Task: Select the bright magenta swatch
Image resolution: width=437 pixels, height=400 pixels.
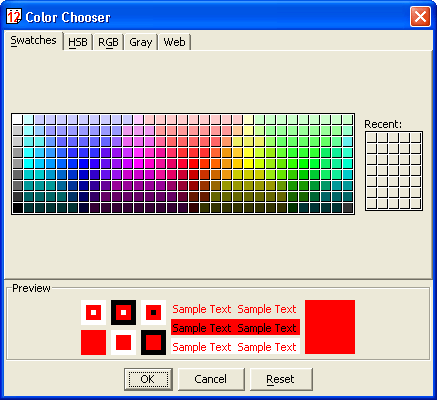Action: coord(138,163)
